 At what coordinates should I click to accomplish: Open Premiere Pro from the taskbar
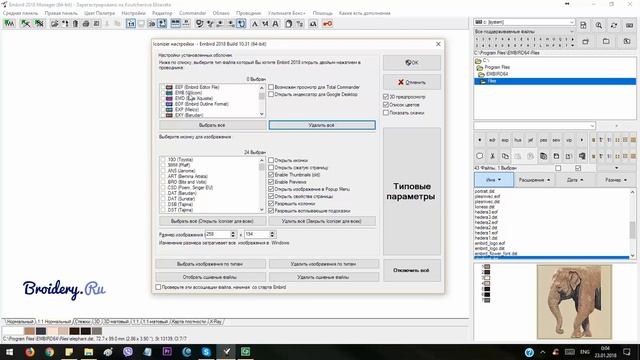point(167,352)
